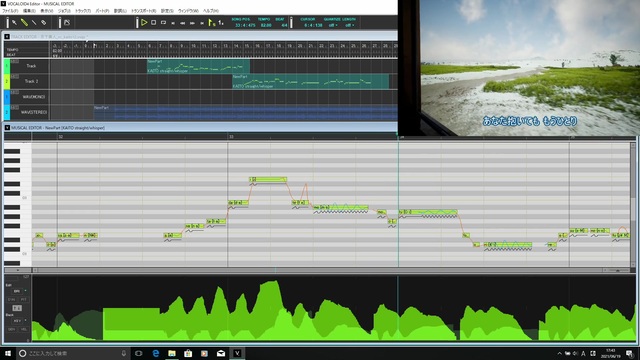
Task: Toggle the loop playback icon
Action: (163, 23)
